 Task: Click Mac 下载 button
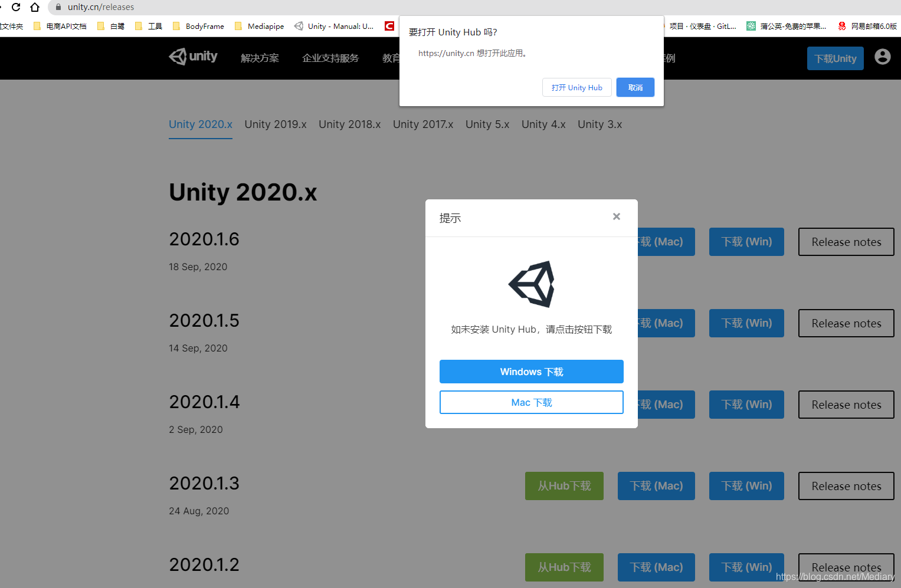point(532,402)
